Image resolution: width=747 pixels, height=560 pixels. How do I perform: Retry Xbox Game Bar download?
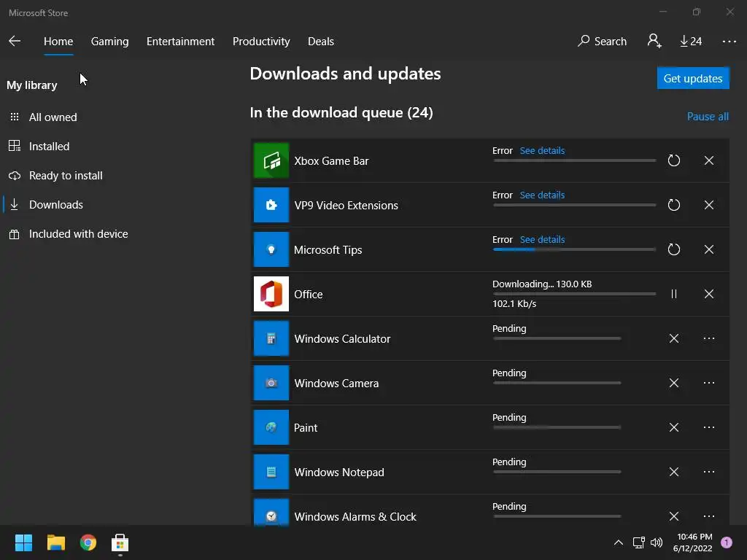tap(673, 160)
